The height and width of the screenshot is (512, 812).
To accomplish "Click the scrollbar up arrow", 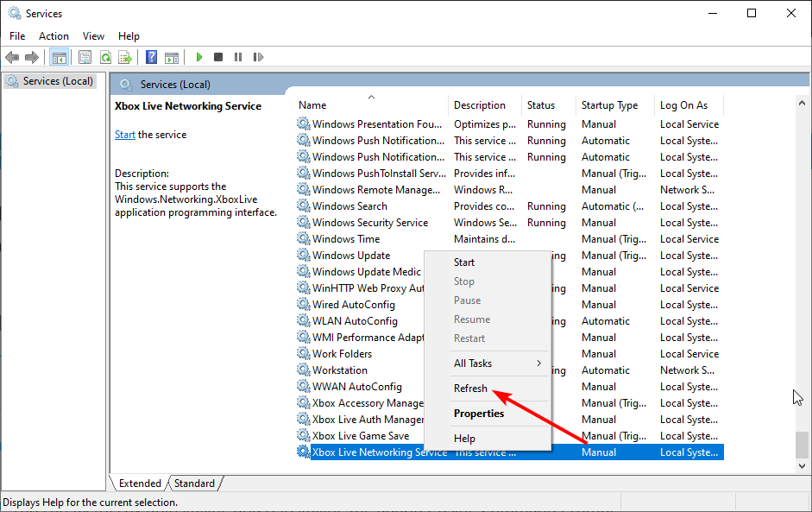I will point(802,103).
